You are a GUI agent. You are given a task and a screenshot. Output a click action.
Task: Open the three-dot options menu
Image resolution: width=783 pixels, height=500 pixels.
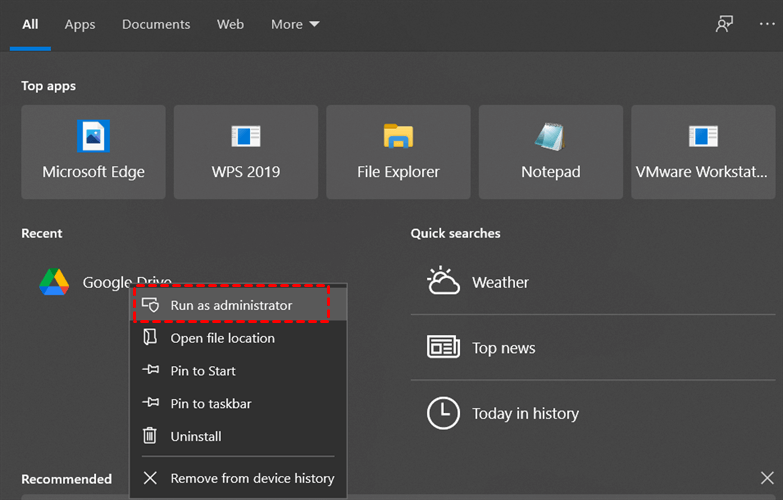(767, 24)
